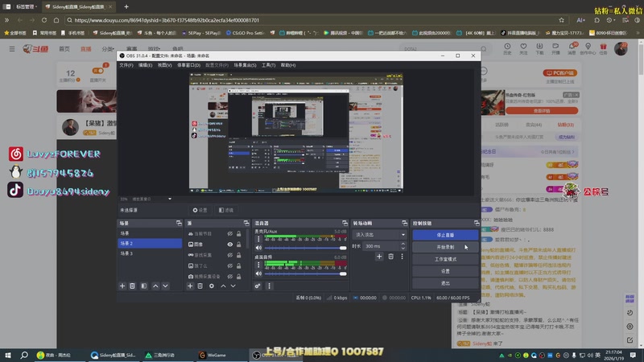Click the 开始录制 start recording button

click(445, 247)
